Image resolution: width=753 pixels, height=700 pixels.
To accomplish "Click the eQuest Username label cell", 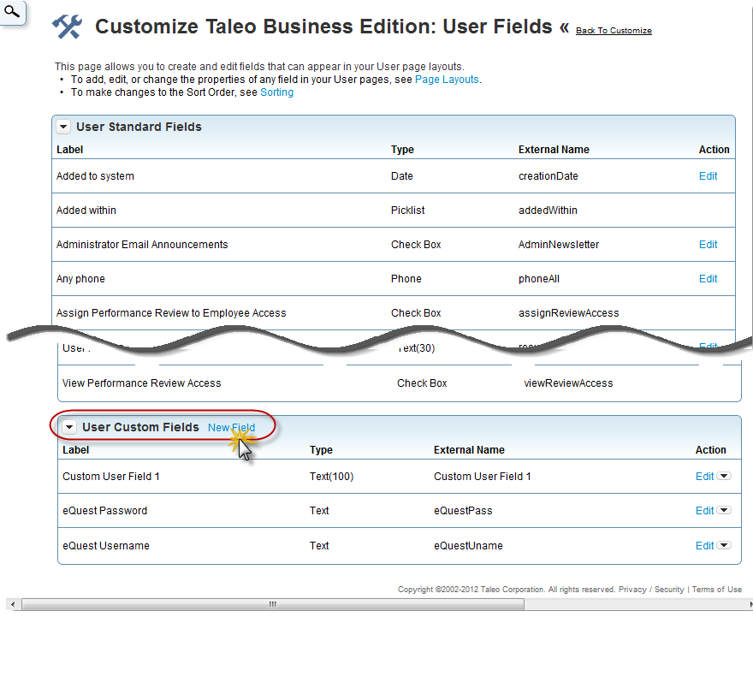I will tap(105, 545).
